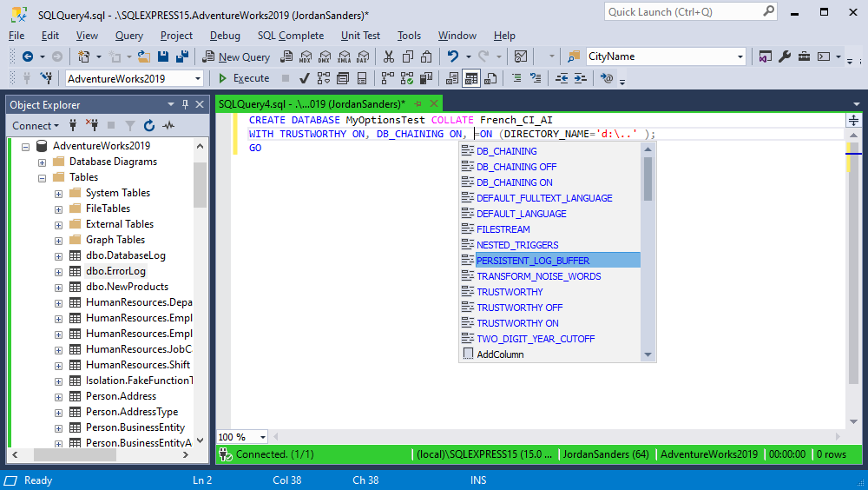The height and width of the screenshot is (490, 868).
Task: Click the Open File folder icon
Action: (144, 56)
